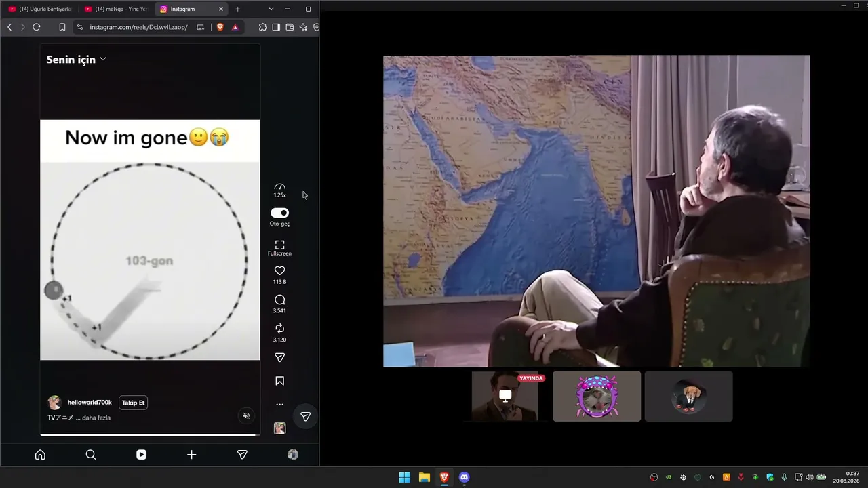The image size is (868, 488).
Task: Open Brave Shields lion icon
Action: [220, 27]
